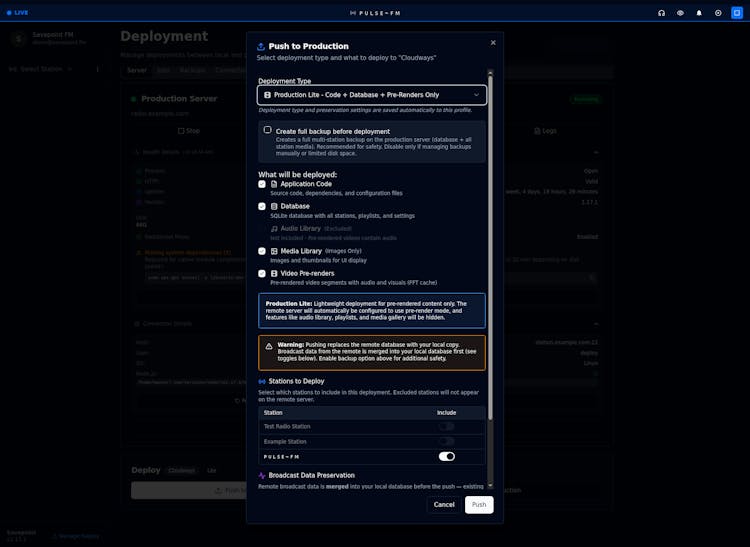Close the Push to Production dialog

[493, 43]
